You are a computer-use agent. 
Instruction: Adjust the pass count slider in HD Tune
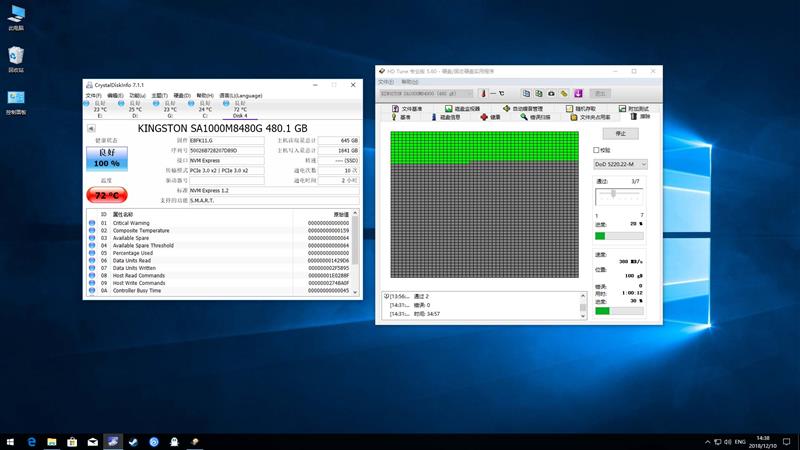tap(614, 193)
